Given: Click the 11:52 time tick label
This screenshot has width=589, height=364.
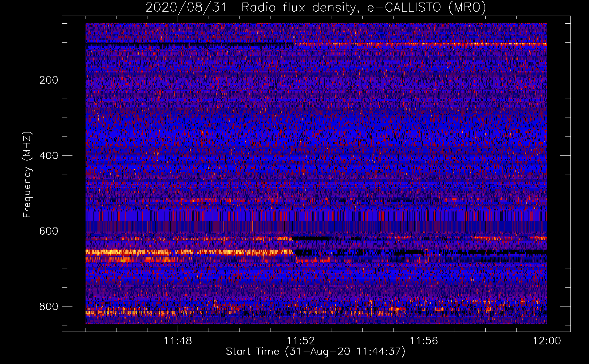Looking at the screenshot, I should pos(301,341).
